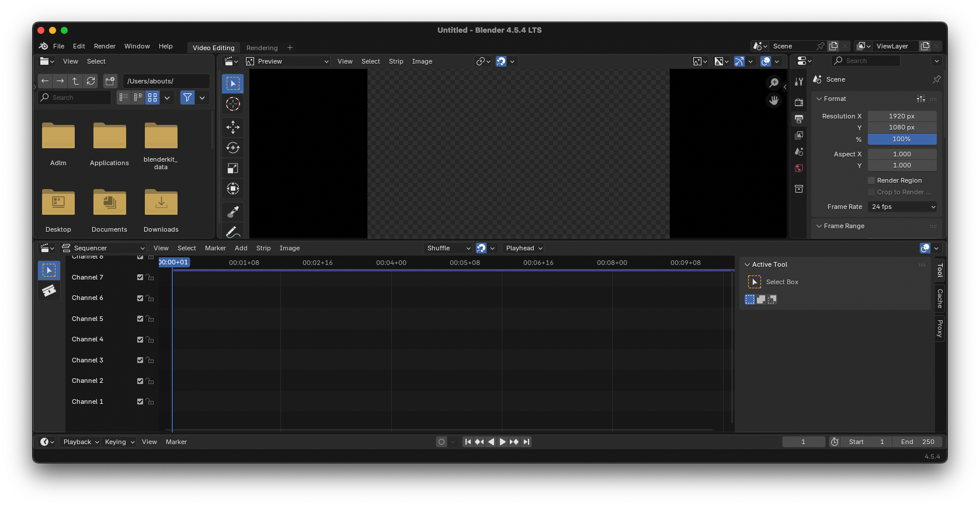980x506 pixels.
Task: Refresh the file browser list
Action: pos(91,81)
